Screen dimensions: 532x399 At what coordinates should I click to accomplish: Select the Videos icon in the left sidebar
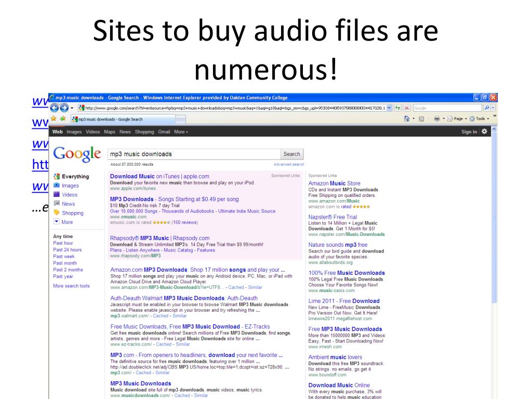click(57, 194)
